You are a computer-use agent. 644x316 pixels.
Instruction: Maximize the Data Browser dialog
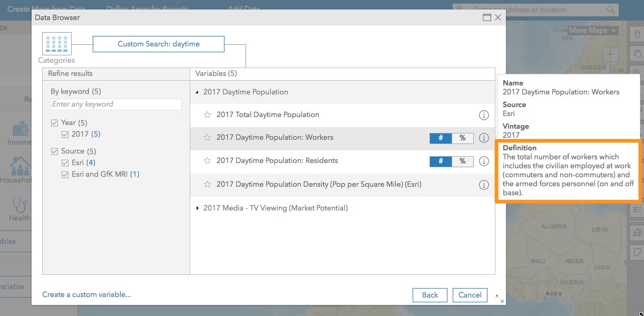point(486,17)
